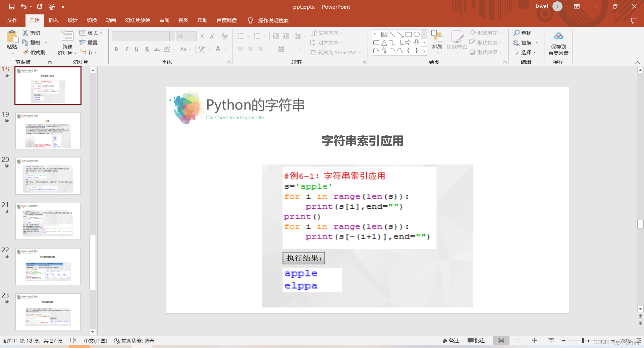Align text to the left
Image resolution: width=644 pixels, height=348 pixels.
click(240, 49)
